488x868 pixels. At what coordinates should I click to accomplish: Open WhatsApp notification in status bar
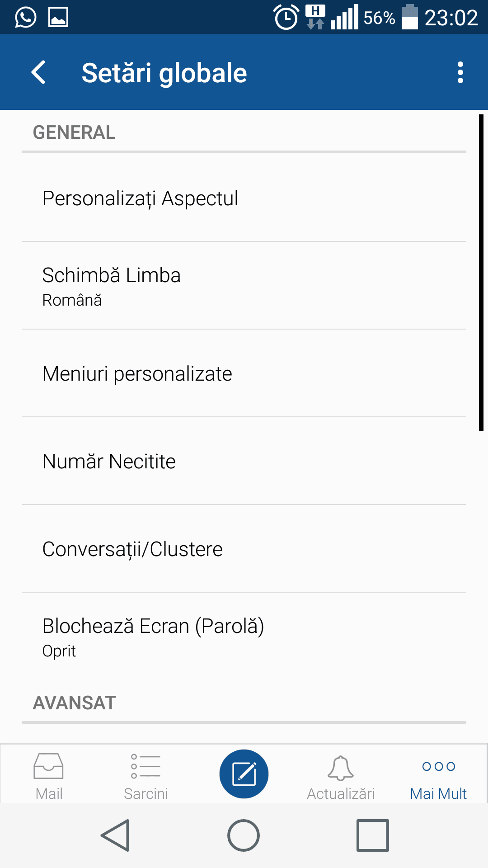click(x=25, y=18)
